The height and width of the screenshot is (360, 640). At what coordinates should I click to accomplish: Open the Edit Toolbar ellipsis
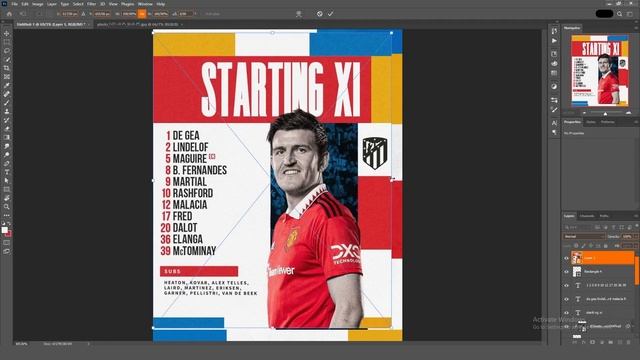click(7, 215)
